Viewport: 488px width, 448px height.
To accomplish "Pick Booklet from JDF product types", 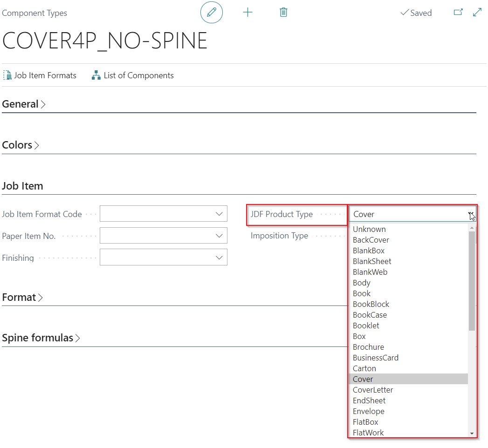I will [x=366, y=326].
